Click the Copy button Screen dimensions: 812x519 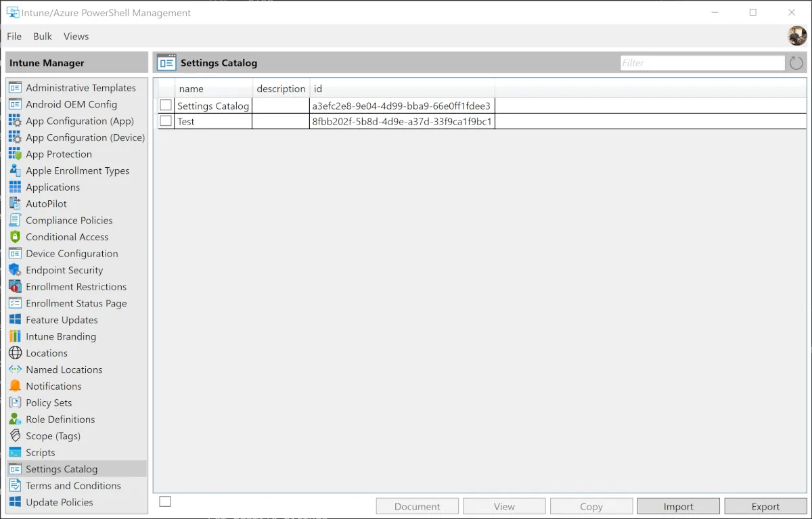(591, 506)
